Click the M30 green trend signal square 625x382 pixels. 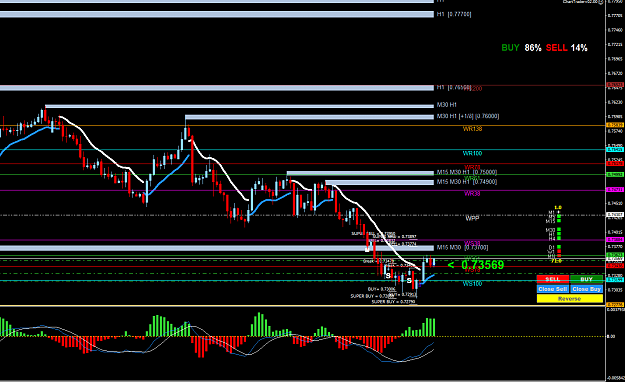pyautogui.click(x=559, y=229)
